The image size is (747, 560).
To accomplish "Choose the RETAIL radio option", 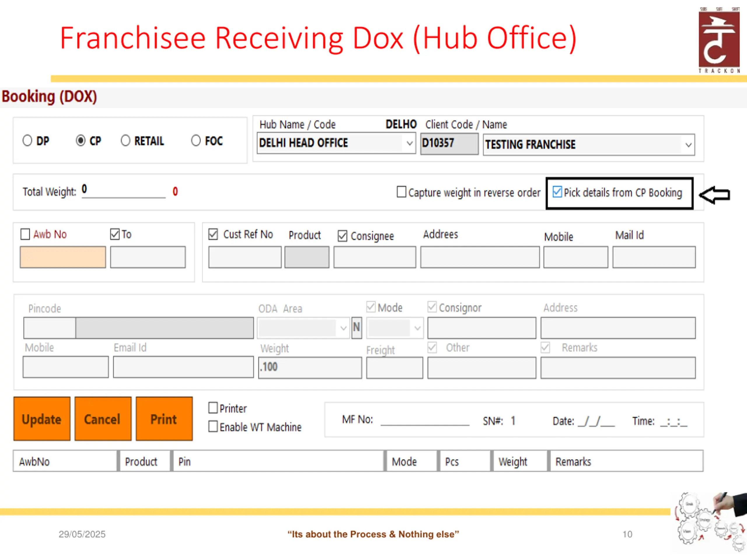I will click(x=125, y=140).
